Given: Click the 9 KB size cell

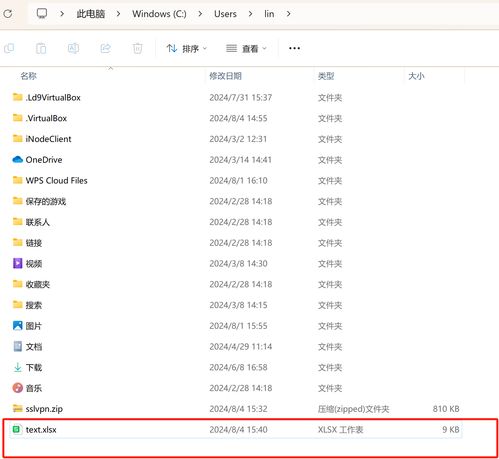Looking at the screenshot, I should click(451, 430).
